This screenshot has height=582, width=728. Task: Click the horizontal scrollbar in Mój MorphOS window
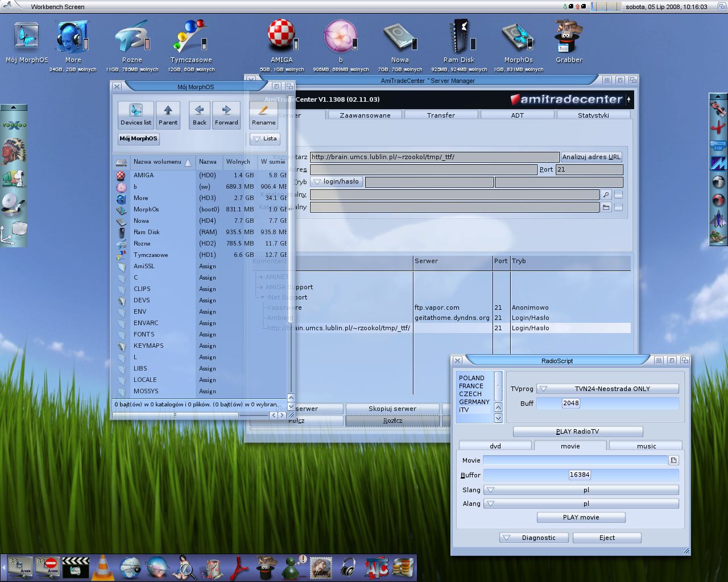click(x=175, y=415)
